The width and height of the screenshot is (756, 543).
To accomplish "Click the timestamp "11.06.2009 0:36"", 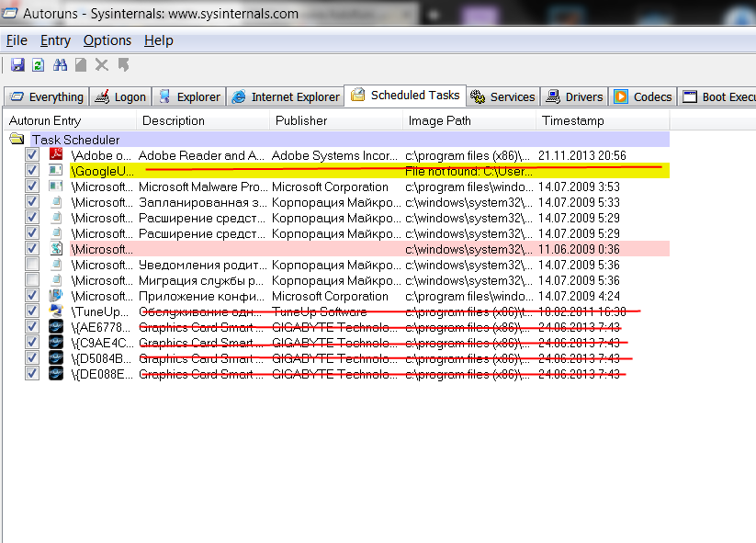I will [x=579, y=249].
